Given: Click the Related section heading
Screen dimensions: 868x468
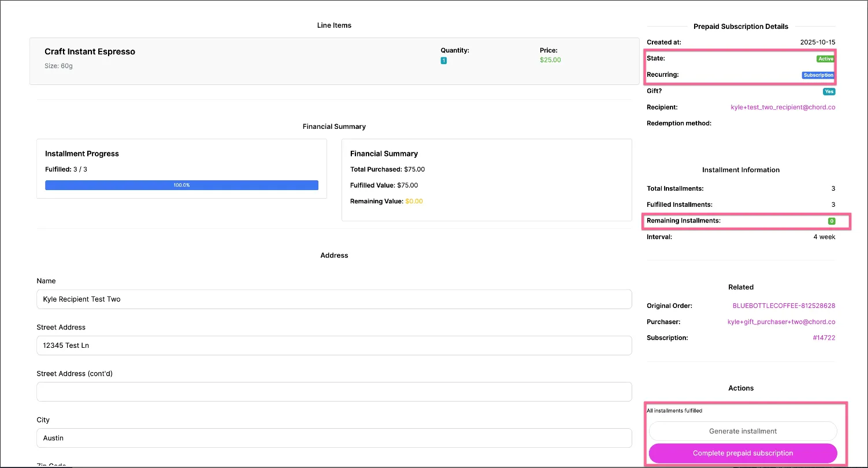Looking at the screenshot, I should pyautogui.click(x=741, y=287).
